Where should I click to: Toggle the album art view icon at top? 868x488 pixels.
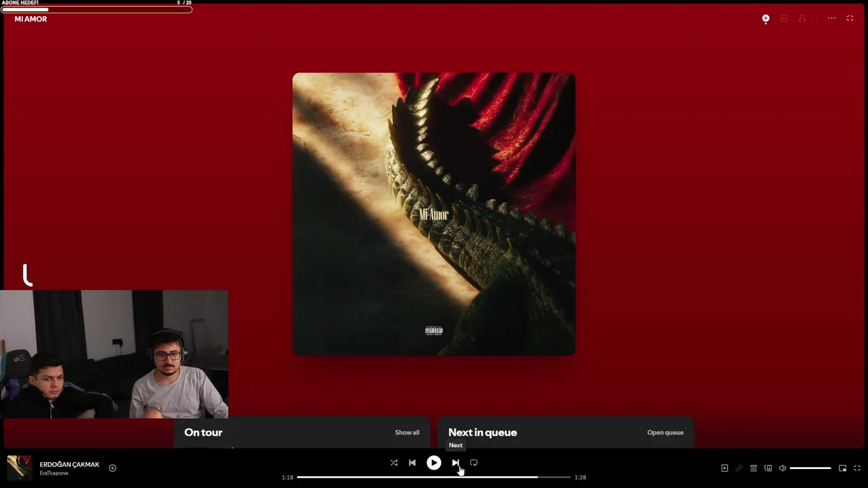point(766,19)
